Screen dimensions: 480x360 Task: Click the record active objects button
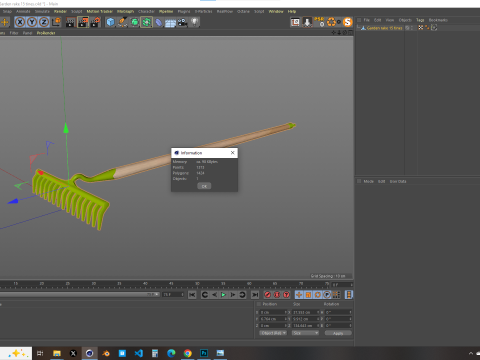point(267,295)
